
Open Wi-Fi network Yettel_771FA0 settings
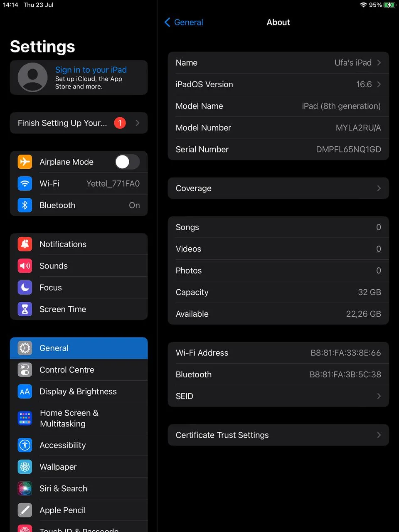79,183
